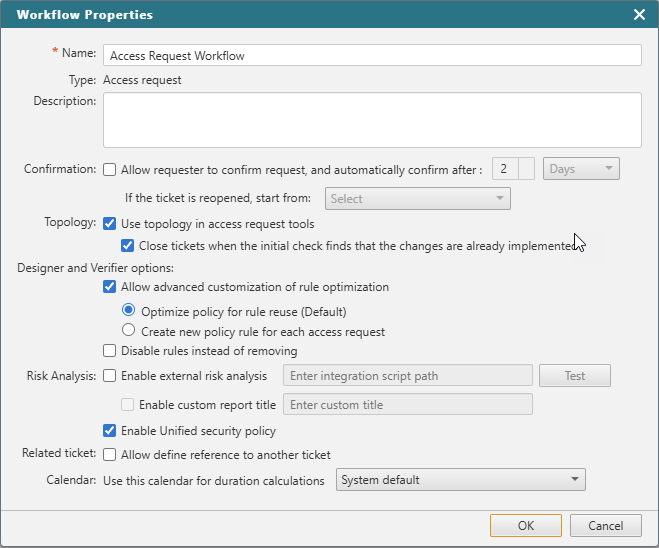Select Create new policy rule for each request

pos(128,331)
